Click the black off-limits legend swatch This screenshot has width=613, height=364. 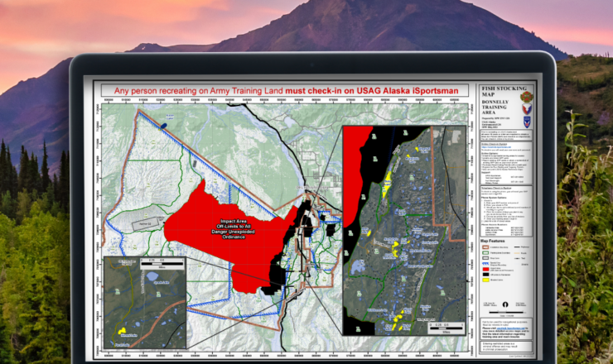(485, 275)
